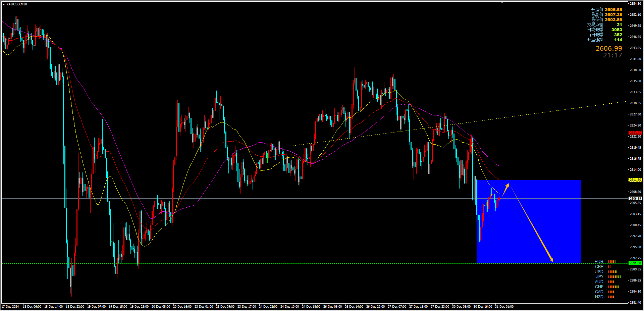Click the 交易点差 21 spread line
644x311 pixels.
pyautogui.click(x=604, y=25)
